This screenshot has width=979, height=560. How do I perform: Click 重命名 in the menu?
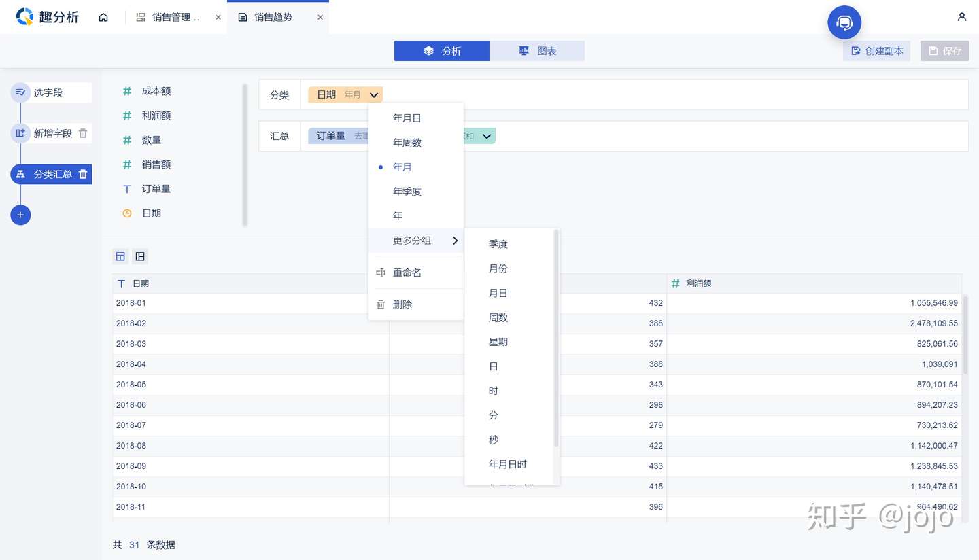point(416,273)
